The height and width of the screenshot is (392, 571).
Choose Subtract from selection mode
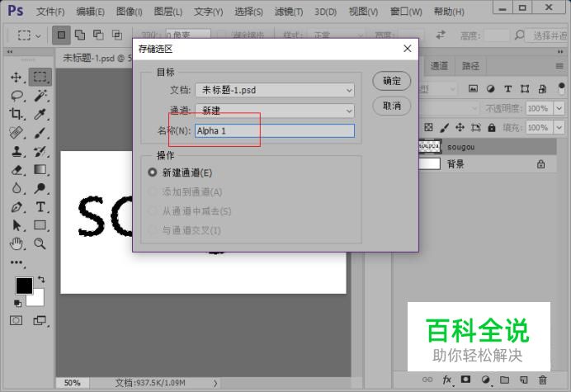(x=98, y=35)
